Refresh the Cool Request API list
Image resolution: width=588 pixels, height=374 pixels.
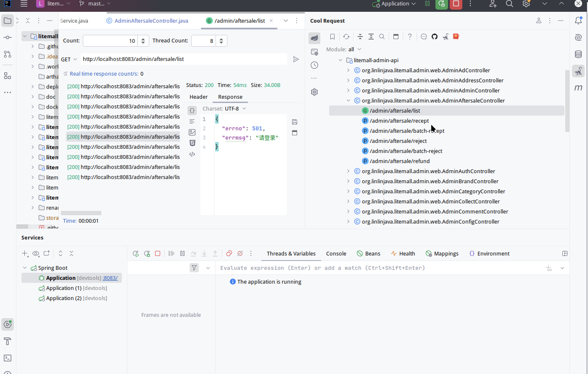coord(346,37)
